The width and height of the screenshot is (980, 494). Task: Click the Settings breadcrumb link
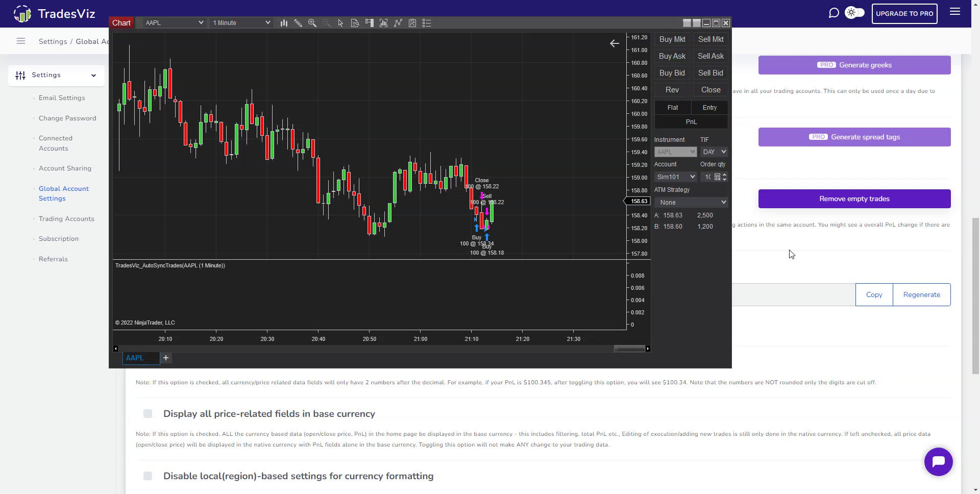53,41
